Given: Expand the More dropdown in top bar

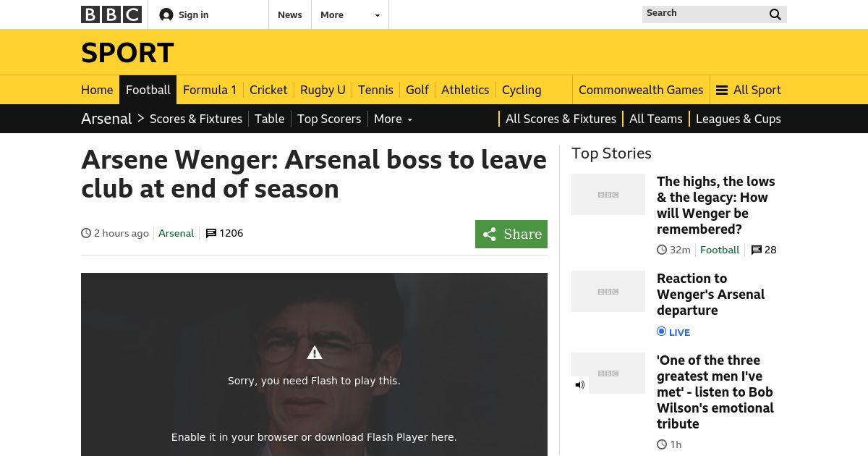Looking at the screenshot, I should click(350, 14).
